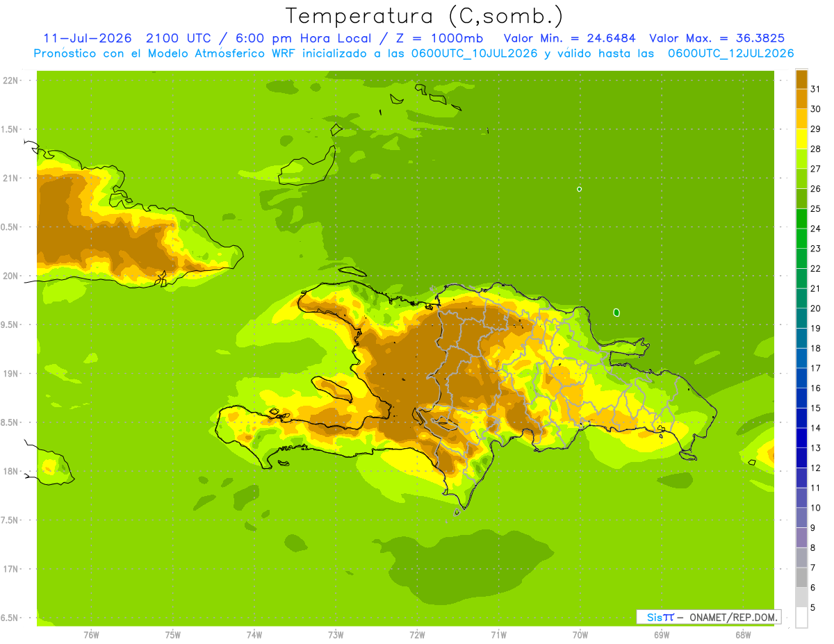Click the color scale label '24'
This screenshot has height=644, width=834.
(816, 228)
